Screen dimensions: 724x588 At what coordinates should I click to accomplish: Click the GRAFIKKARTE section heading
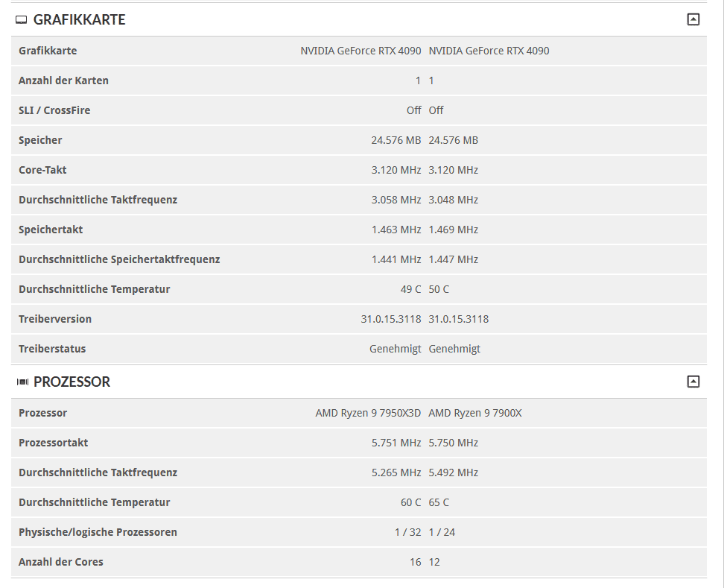point(80,19)
